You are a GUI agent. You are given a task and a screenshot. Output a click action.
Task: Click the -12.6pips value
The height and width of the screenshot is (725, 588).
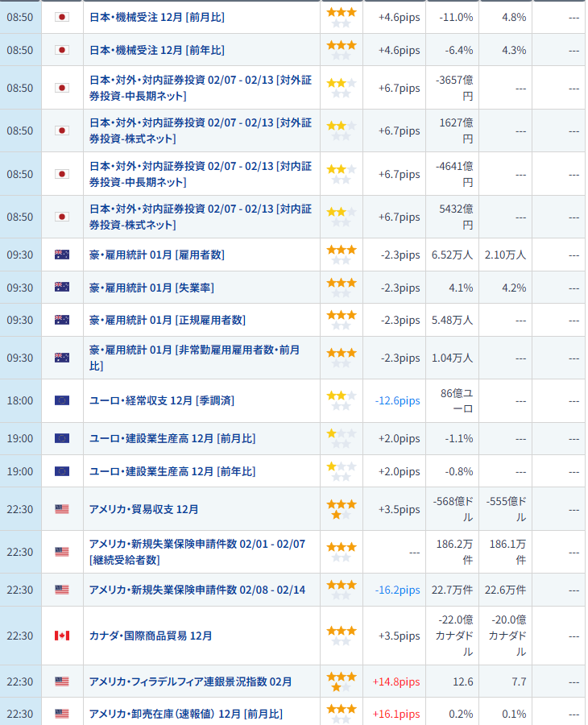coord(397,400)
